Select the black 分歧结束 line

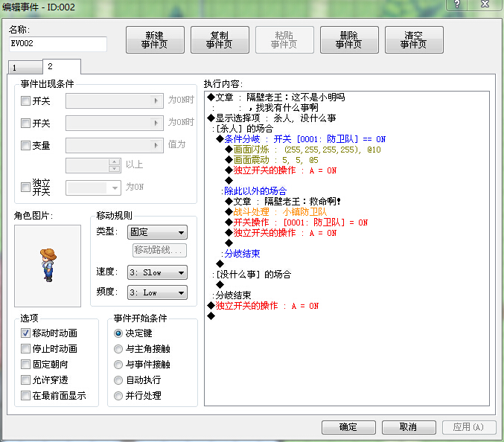tap(232, 295)
